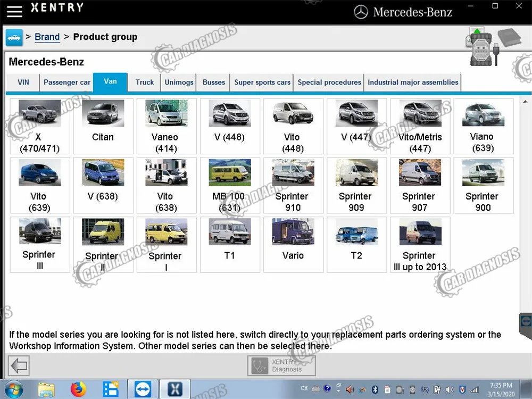Open the Super sports cars tab

click(x=262, y=82)
